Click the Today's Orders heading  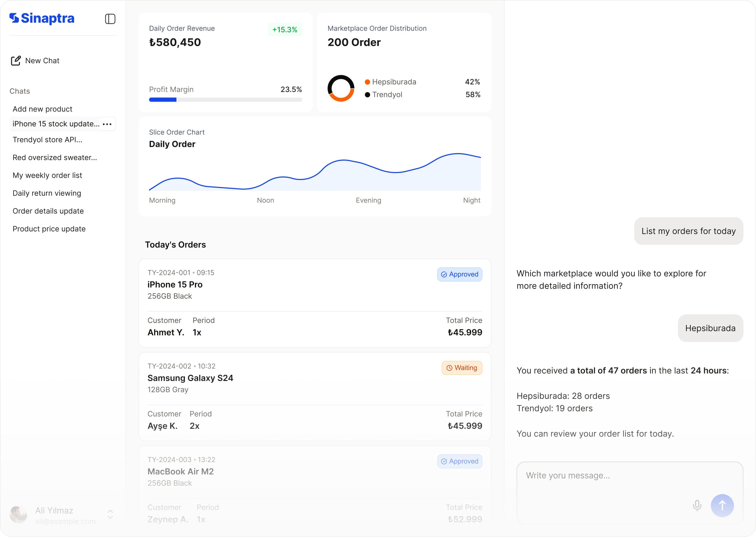pyautogui.click(x=175, y=245)
